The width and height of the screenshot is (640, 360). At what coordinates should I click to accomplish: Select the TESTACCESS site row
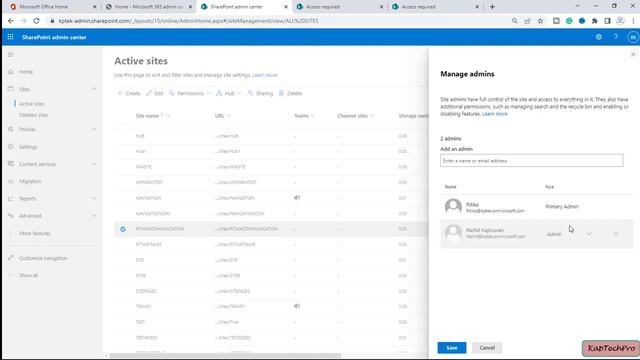[x=271, y=338]
